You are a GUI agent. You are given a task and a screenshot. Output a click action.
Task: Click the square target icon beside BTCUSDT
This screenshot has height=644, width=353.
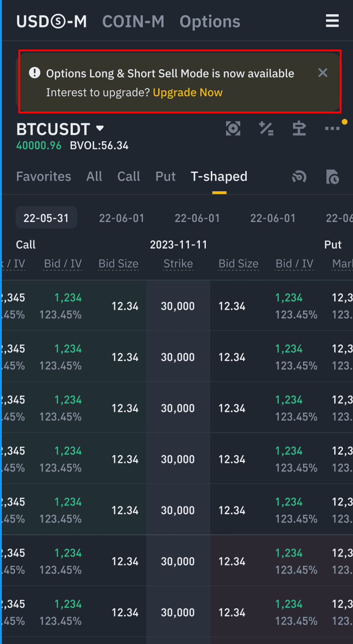233,129
